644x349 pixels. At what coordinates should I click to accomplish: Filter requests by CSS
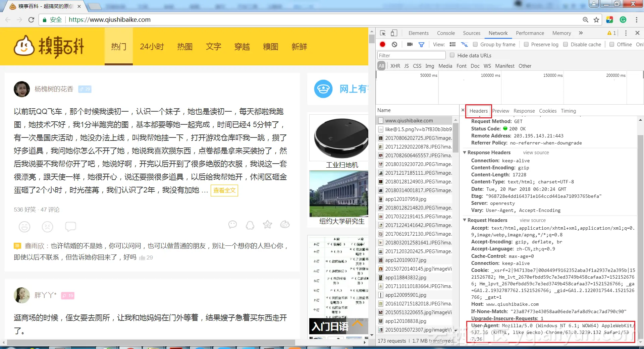click(417, 66)
